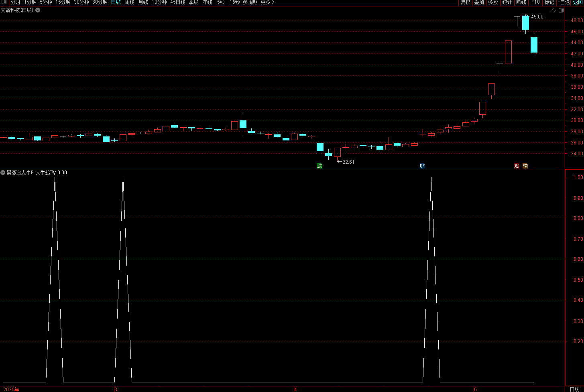Switch to the 1分钟 period tab
The image size is (584, 392).
click(x=30, y=2)
